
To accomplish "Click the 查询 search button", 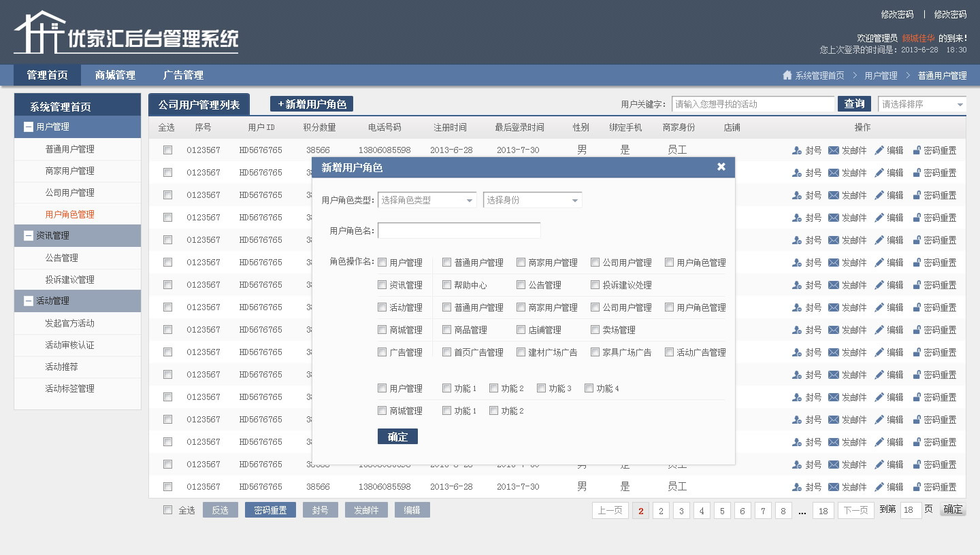I will click(x=854, y=103).
